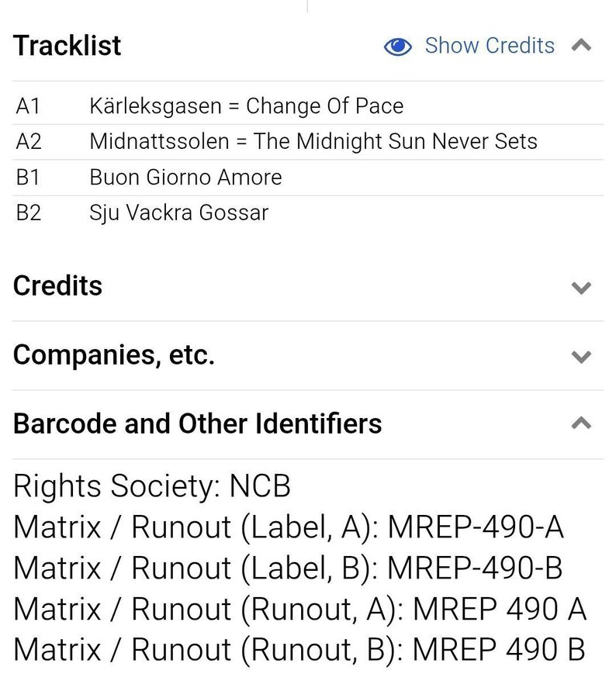Expand the Companies, etc. chevron arrow
616x698 pixels.
(x=581, y=357)
